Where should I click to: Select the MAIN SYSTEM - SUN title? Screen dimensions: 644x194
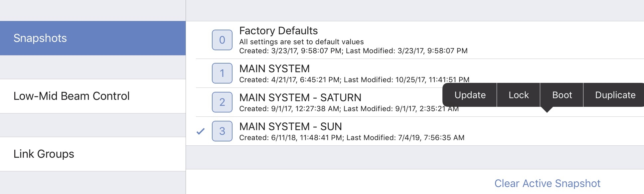(x=290, y=126)
